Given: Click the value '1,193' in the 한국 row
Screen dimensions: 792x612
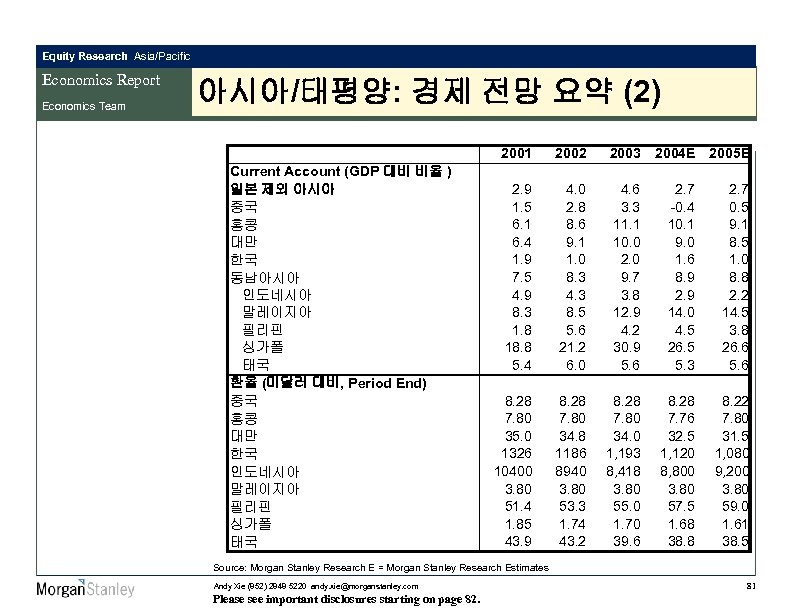Looking at the screenshot, I should (623, 453).
